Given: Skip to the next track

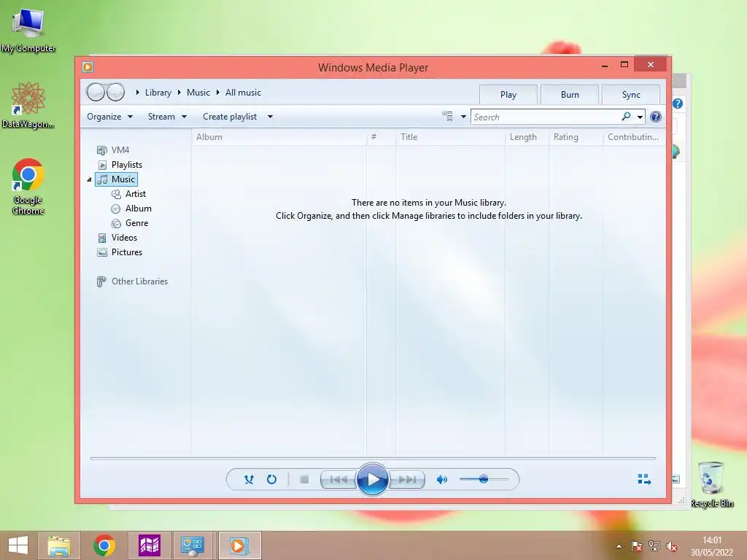Looking at the screenshot, I should coord(406,480).
